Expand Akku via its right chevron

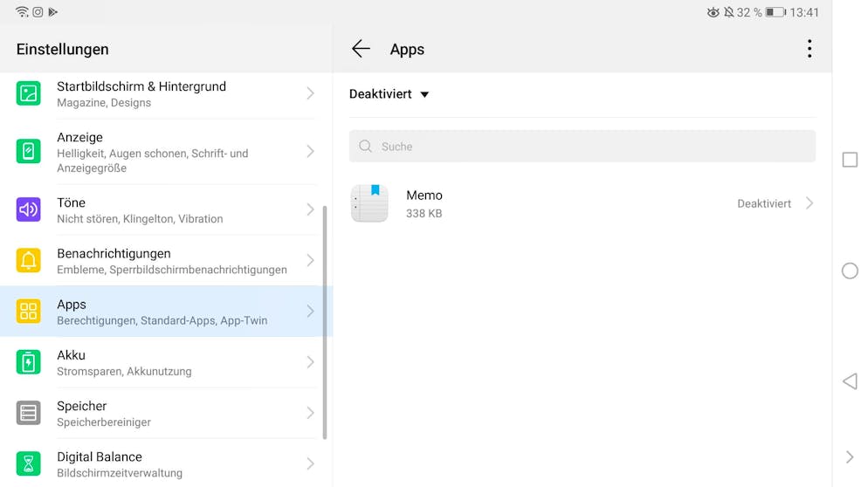click(x=311, y=362)
